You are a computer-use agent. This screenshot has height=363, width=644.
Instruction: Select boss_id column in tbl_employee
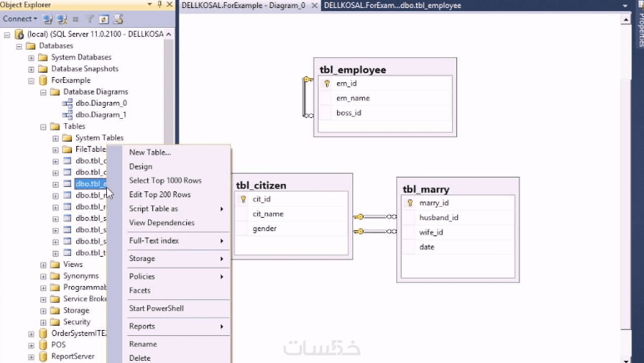point(348,113)
